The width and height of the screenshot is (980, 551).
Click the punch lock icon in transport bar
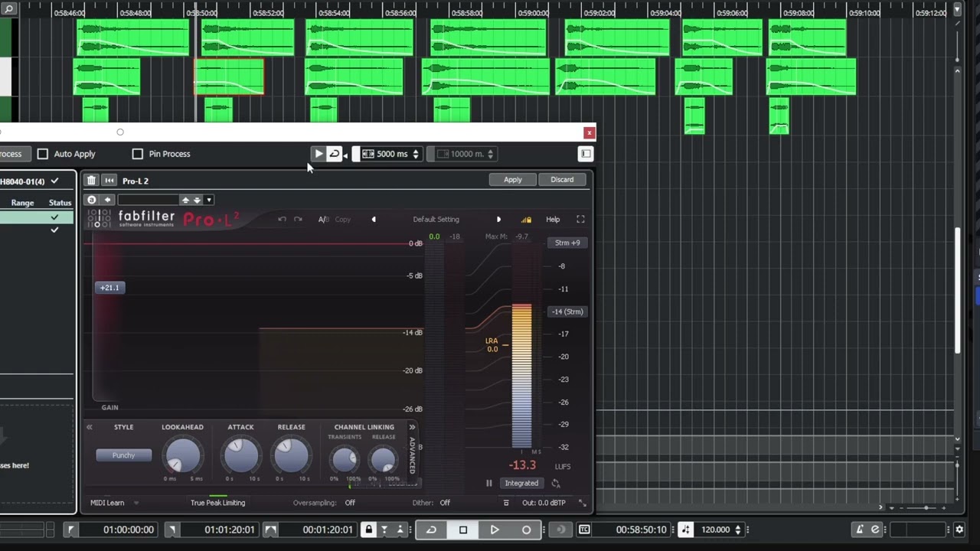pyautogui.click(x=368, y=530)
